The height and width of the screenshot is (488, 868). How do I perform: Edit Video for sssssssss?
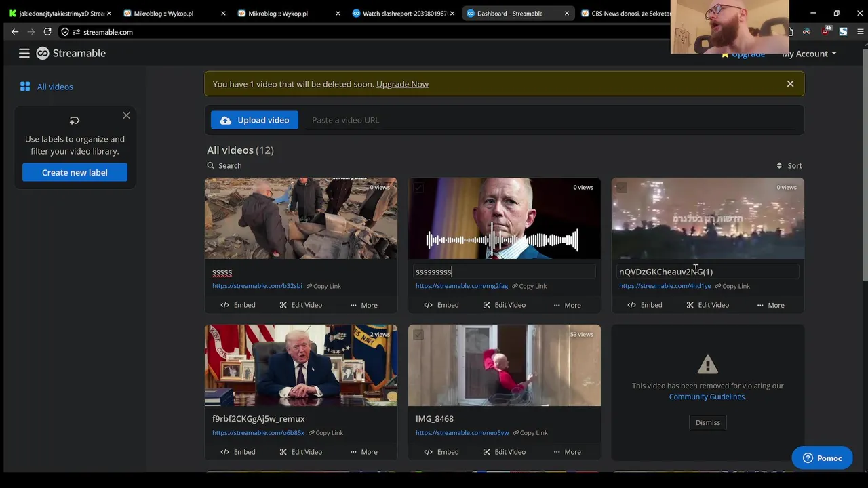[505, 305]
